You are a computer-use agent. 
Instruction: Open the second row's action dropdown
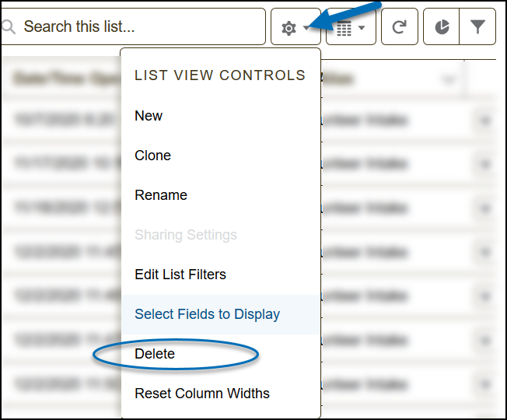(485, 165)
